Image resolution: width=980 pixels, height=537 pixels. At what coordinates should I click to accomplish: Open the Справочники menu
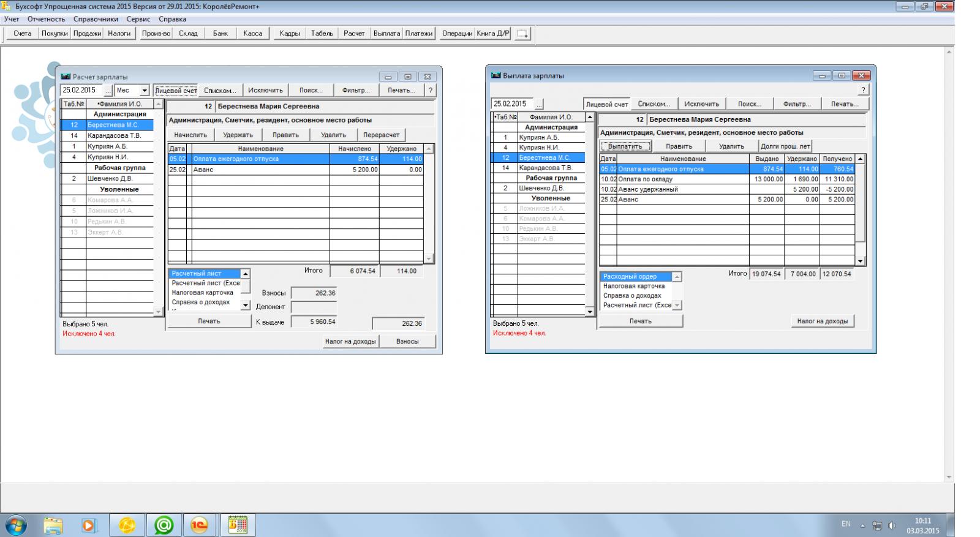coord(96,19)
